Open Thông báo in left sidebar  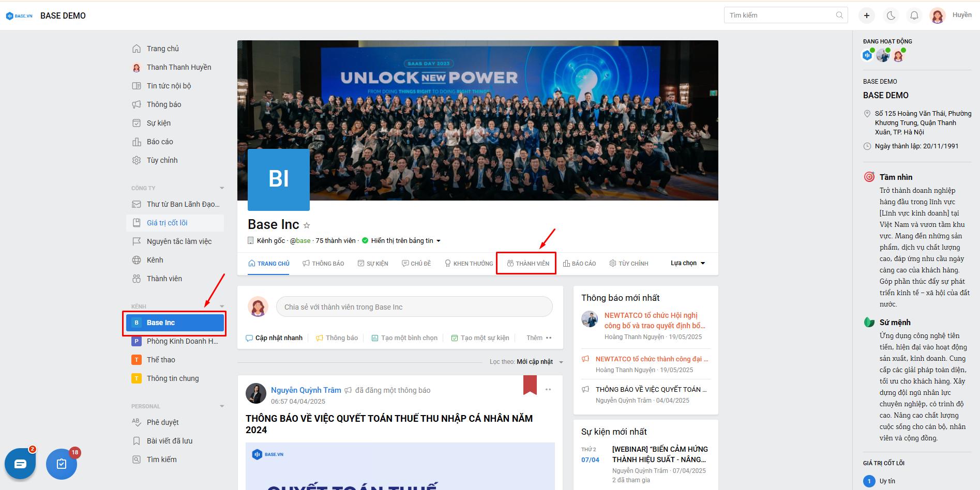click(x=164, y=104)
